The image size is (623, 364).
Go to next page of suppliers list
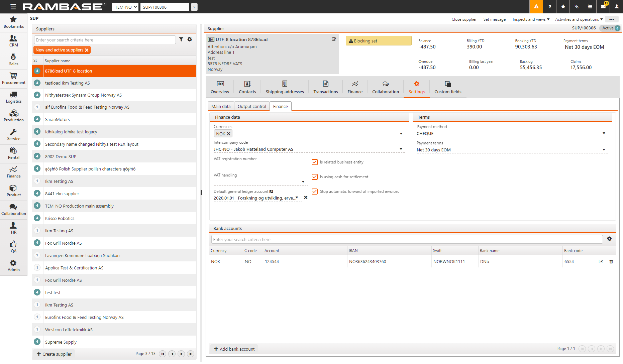tap(181, 354)
